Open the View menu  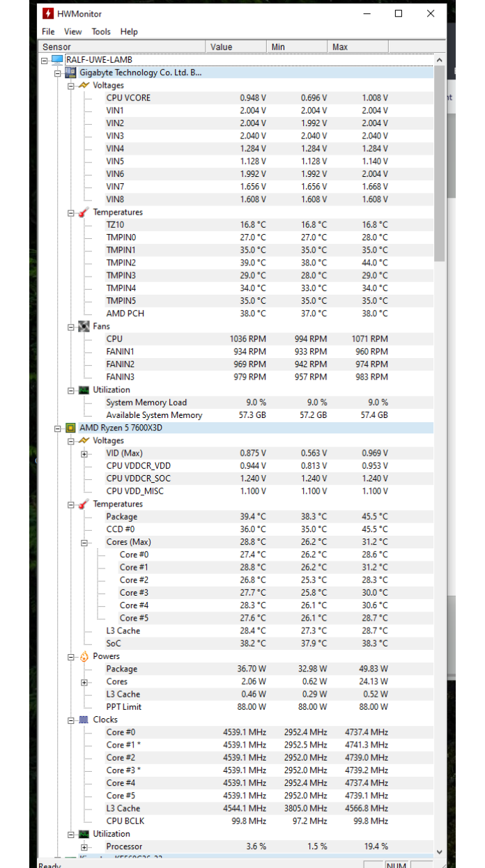click(72, 31)
